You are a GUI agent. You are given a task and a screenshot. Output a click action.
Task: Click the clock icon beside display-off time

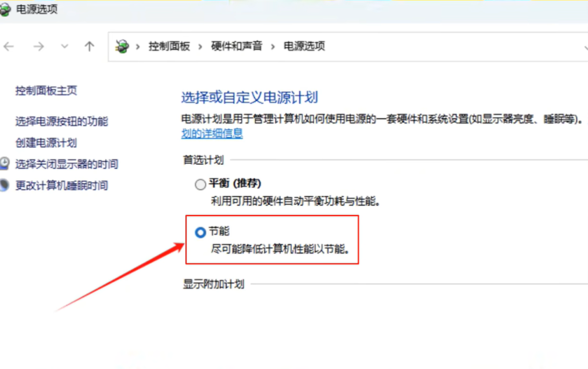(4, 163)
